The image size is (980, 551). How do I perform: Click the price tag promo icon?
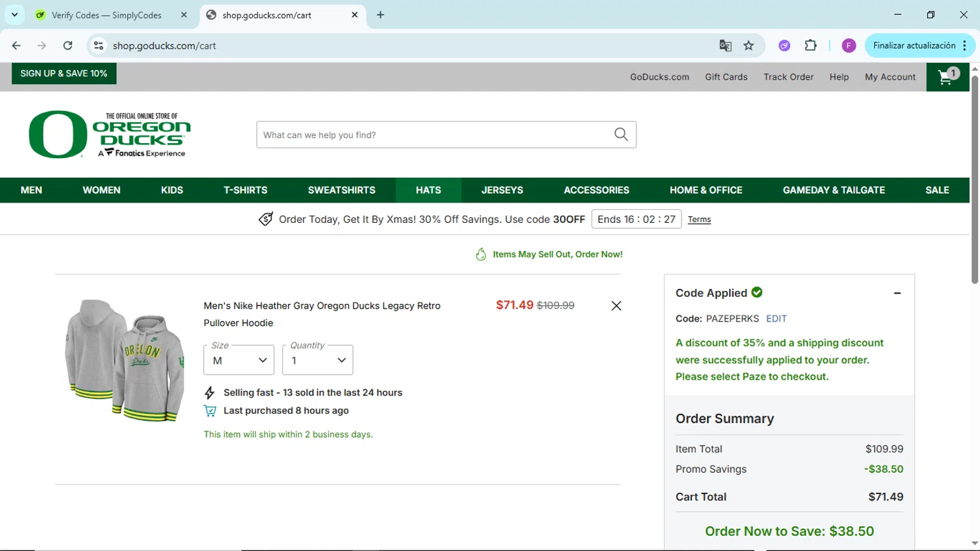(265, 220)
